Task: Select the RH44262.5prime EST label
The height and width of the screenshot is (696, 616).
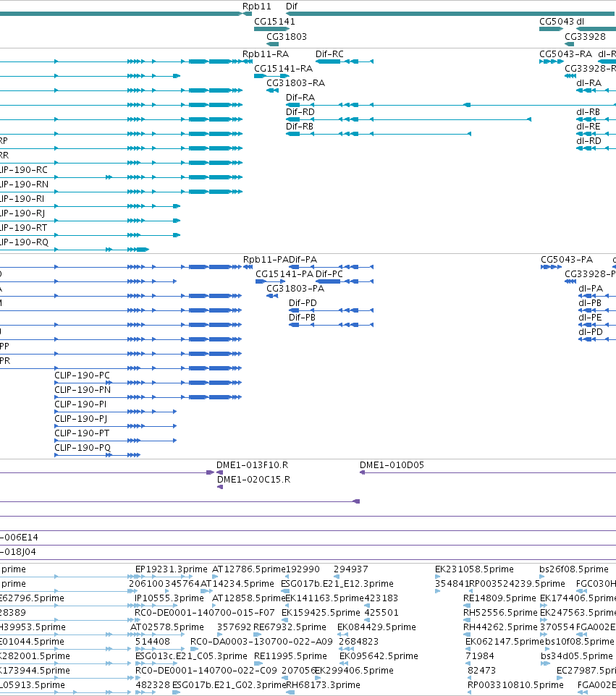Action: (500, 627)
